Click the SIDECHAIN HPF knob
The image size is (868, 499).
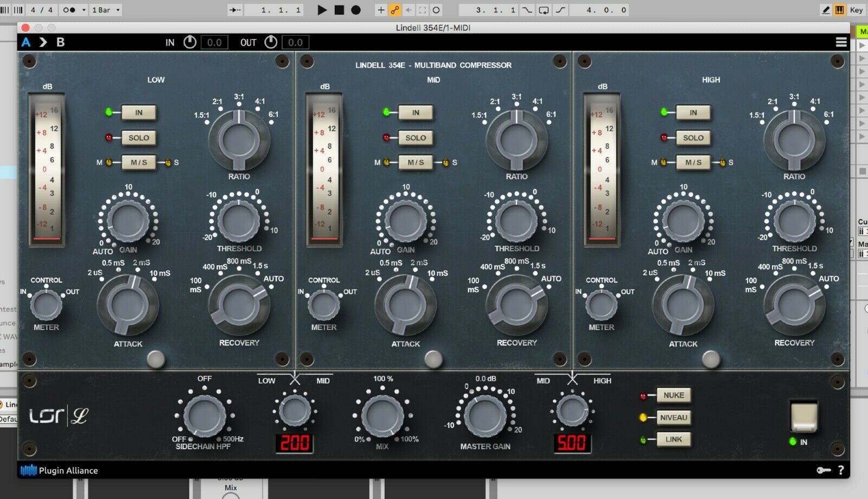click(205, 416)
